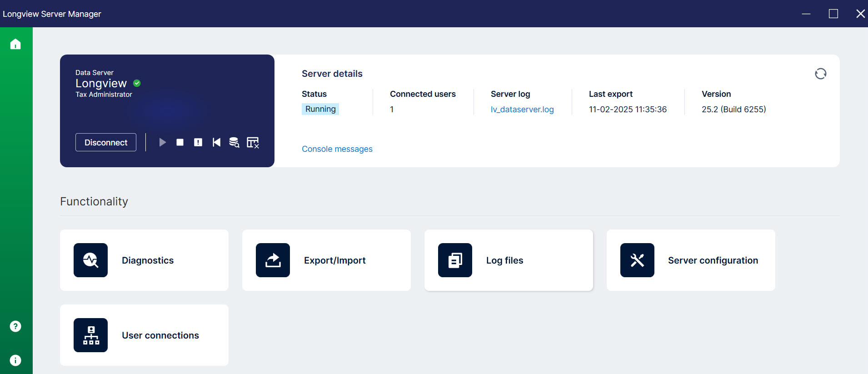Click the Home icon in the sidebar
Screen dimensions: 868x374
click(x=15, y=44)
